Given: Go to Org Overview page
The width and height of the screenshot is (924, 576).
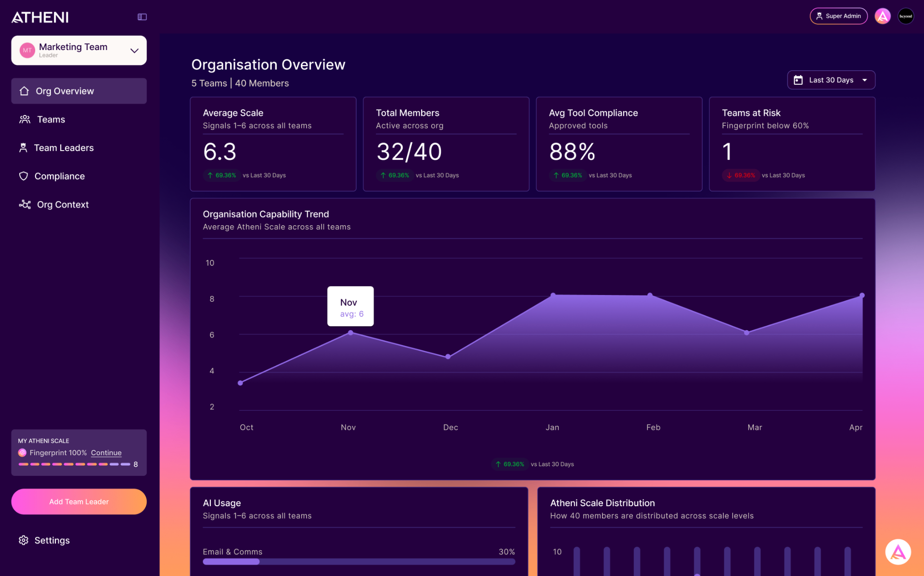Looking at the screenshot, I should 79,91.
